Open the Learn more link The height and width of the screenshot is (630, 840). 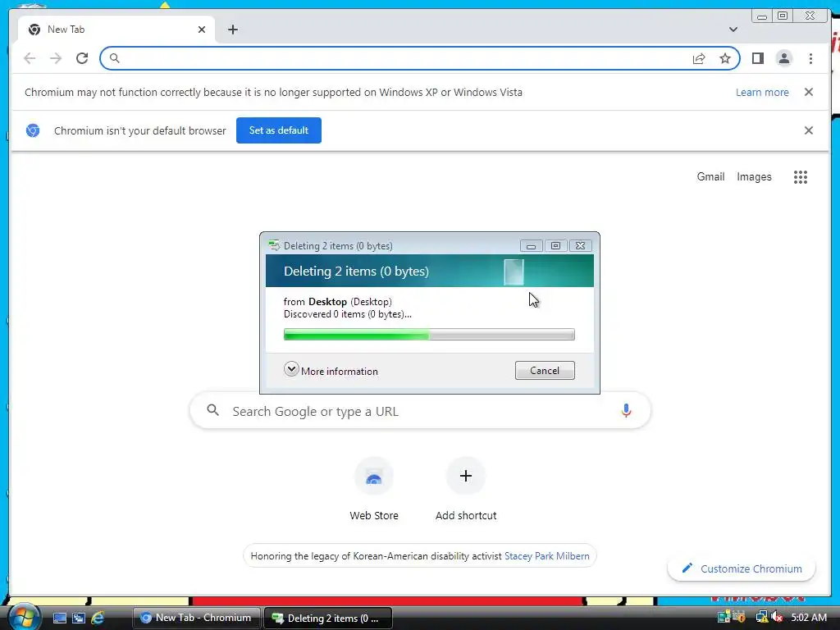[762, 92]
